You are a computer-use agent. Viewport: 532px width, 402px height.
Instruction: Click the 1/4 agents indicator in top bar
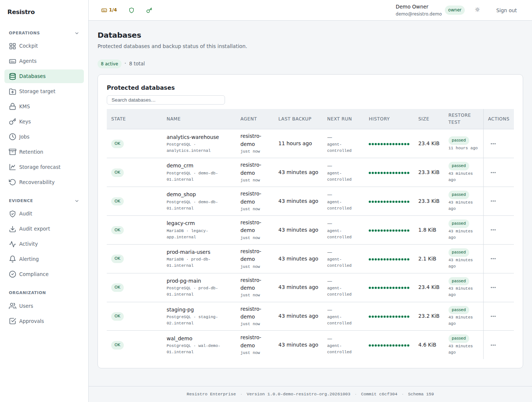(109, 10)
